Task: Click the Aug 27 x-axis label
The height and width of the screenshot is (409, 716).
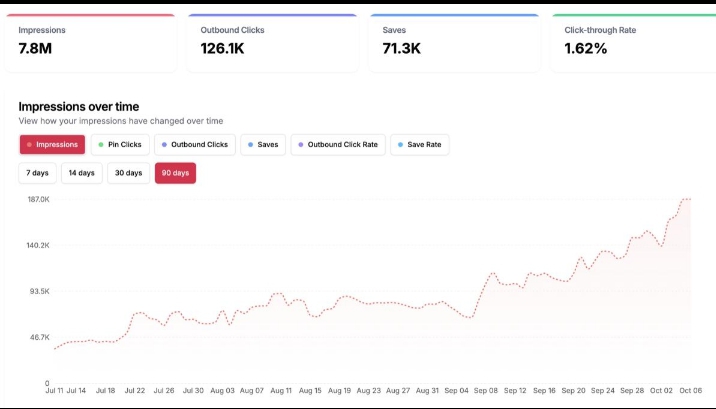Action: [x=398, y=391]
